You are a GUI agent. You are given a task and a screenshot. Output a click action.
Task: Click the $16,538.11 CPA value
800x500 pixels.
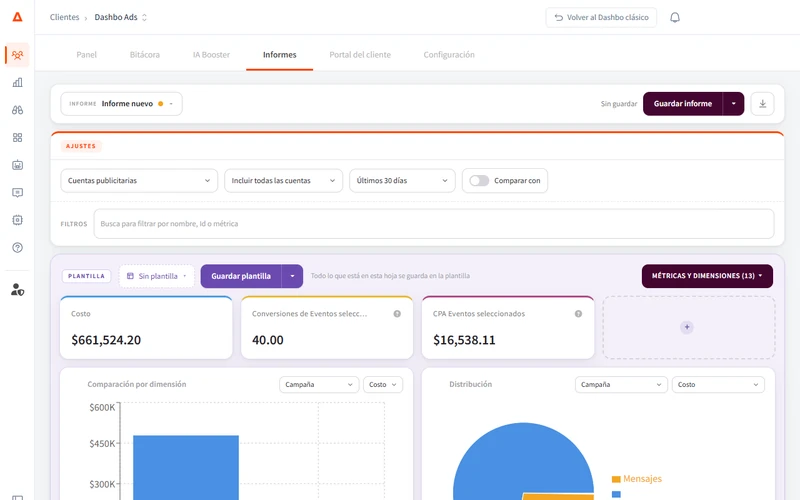point(464,340)
